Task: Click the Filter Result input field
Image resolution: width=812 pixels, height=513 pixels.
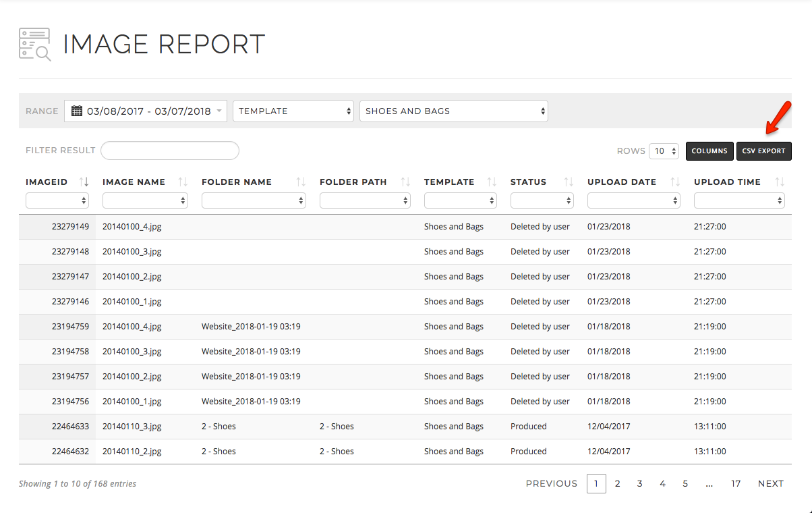Action: [170, 151]
